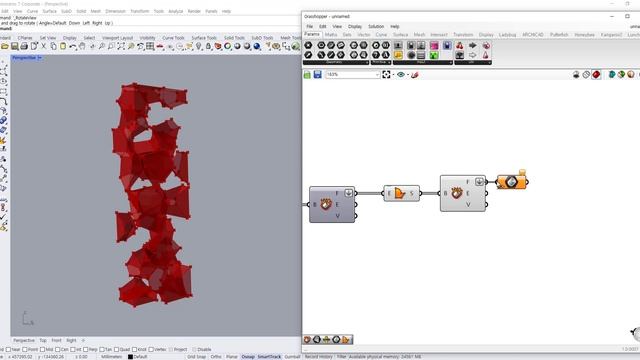640x360 pixels.
Task: Click the Print icon in Rhino toolbar
Action: (x=24, y=47)
